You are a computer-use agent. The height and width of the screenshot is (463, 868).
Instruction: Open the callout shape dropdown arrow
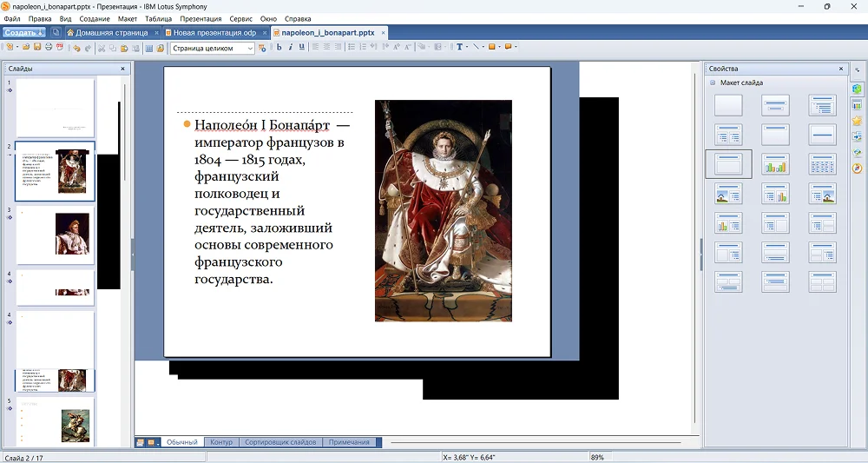516,48
